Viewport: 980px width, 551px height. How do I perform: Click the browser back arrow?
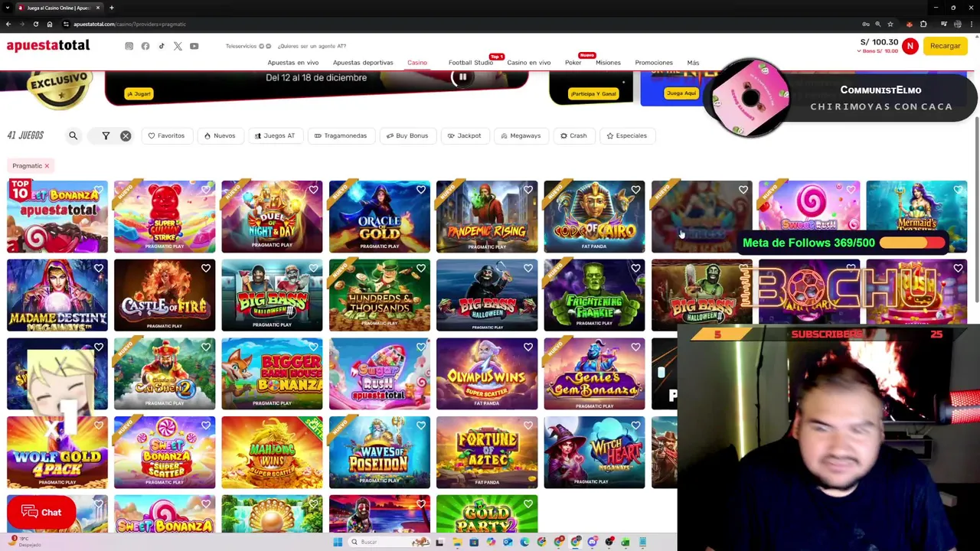(x=8, y=24)
